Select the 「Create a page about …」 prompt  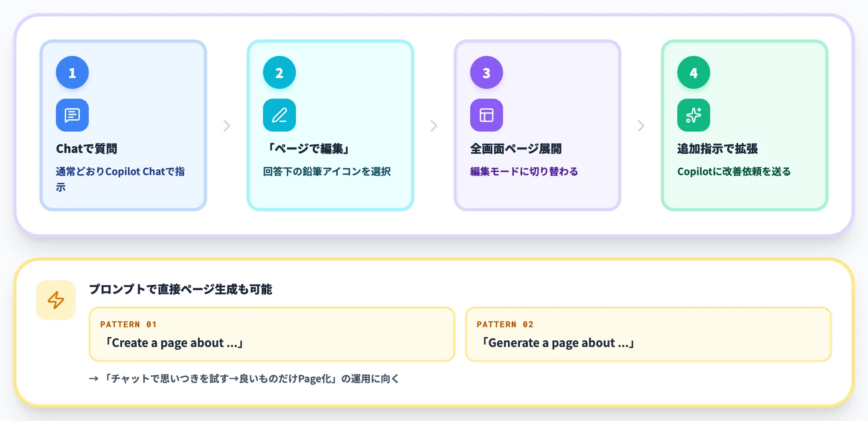174,343
